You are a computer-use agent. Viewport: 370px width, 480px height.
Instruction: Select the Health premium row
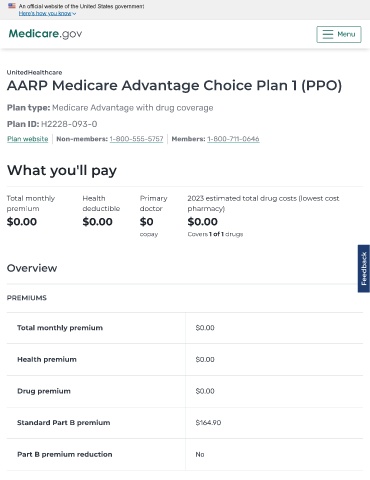pos(185,359)
